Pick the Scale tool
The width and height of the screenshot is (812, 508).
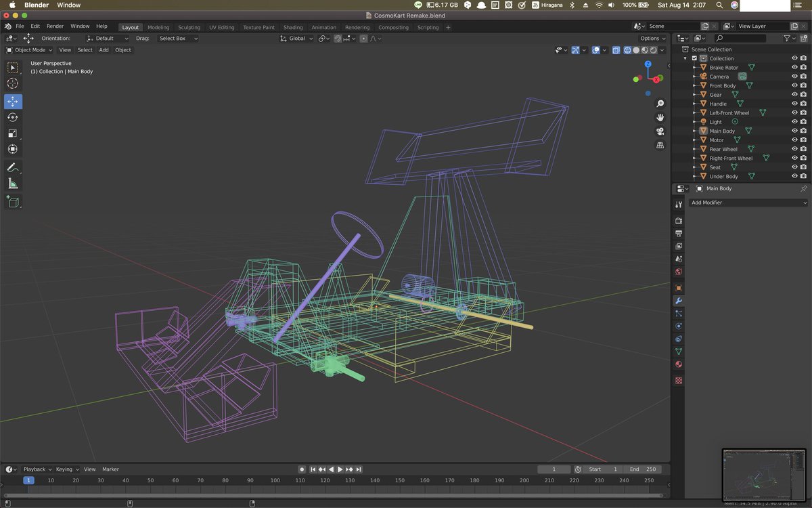point(13,133)
